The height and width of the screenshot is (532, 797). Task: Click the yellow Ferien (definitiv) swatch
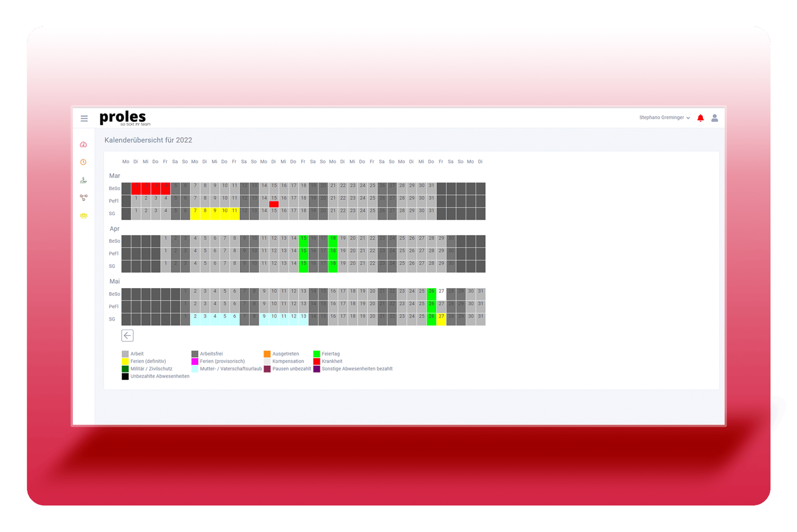click(x=125, y=361)
